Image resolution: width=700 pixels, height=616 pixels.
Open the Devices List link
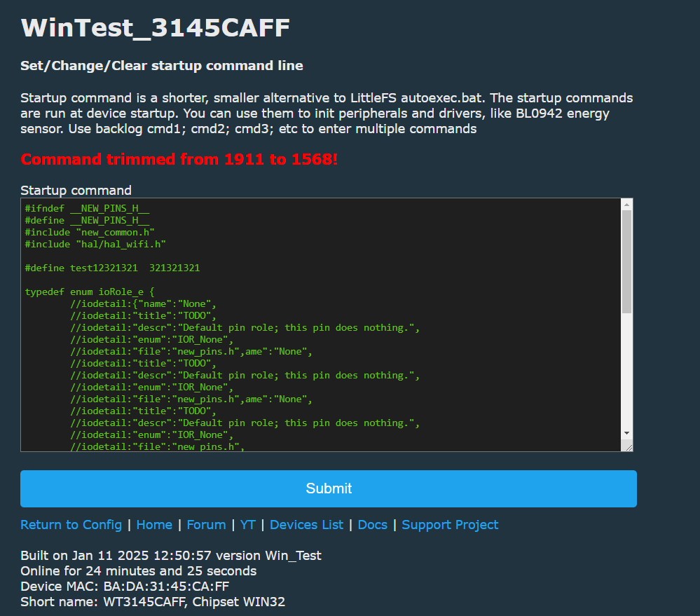point(307,524)
